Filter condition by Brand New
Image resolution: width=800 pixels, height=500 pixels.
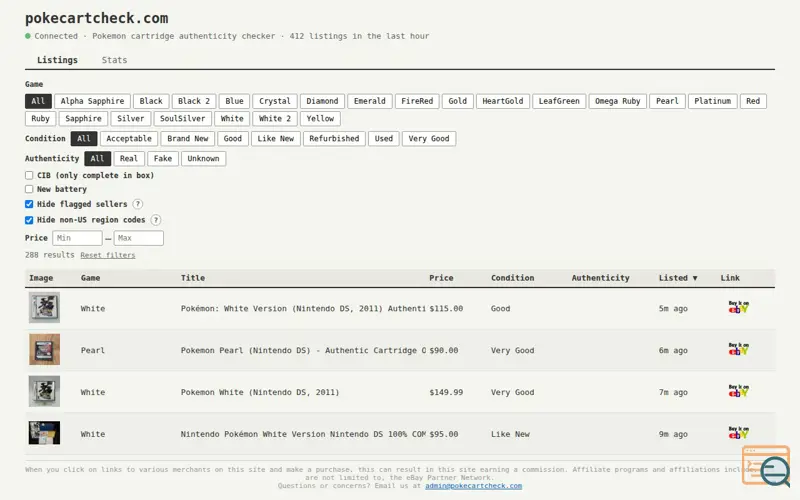(x=187, y=138)
